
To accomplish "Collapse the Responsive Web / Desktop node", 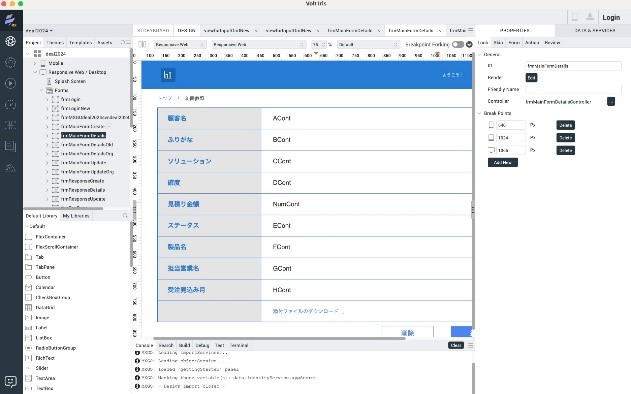I will [x=35, y=72].
